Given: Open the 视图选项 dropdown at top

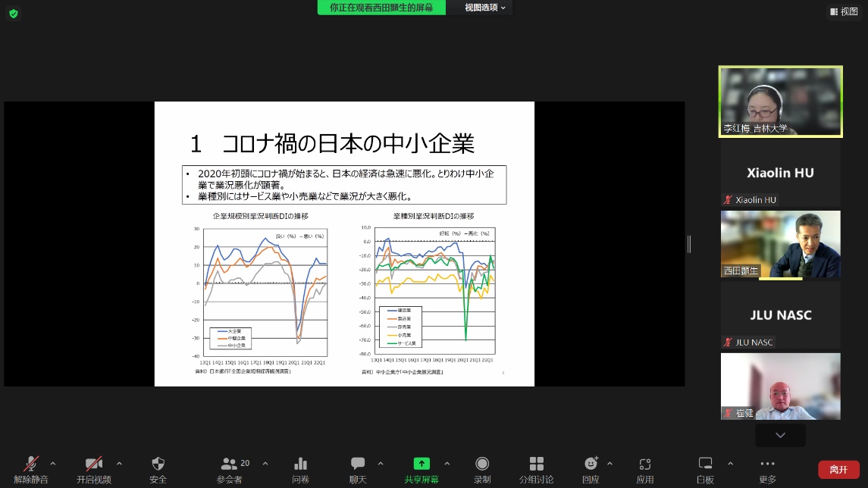Looking at the screenshot, I should pos(485,8).
